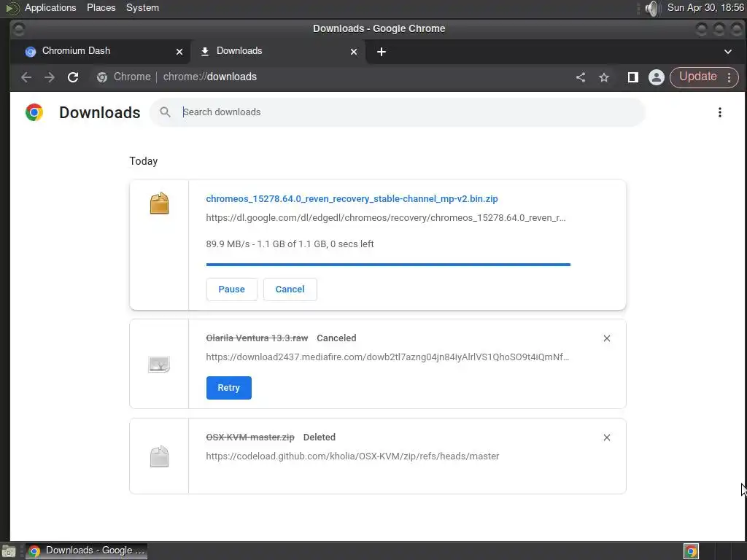
Task: Click the OSX-KVM-master.zip file icon
Action: pos(159,456)
